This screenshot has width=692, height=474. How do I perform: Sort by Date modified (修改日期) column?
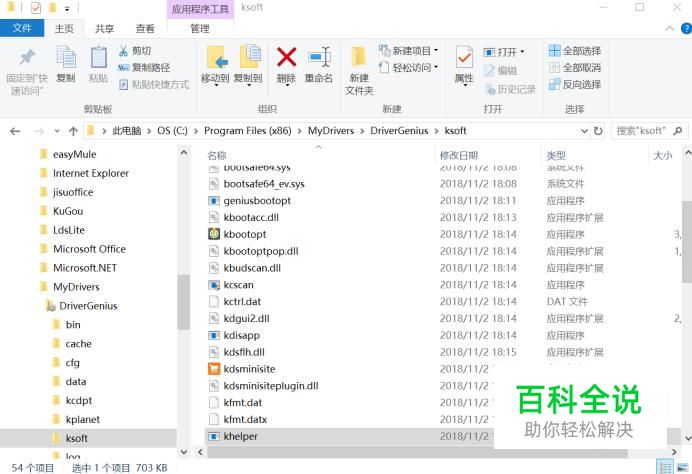pyautogui.click(x=459, y=155)
